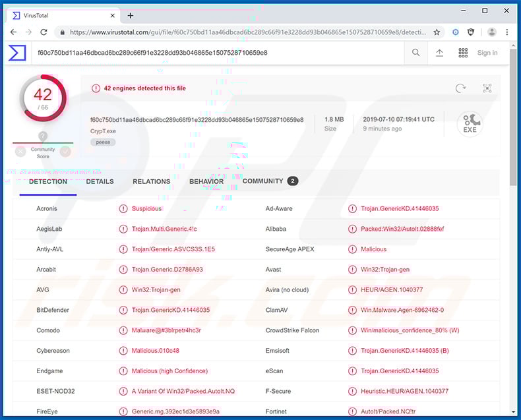Switch to the DETAILS tab
Image resolution: width=521 pixels, height=420 pixels.
100,182
